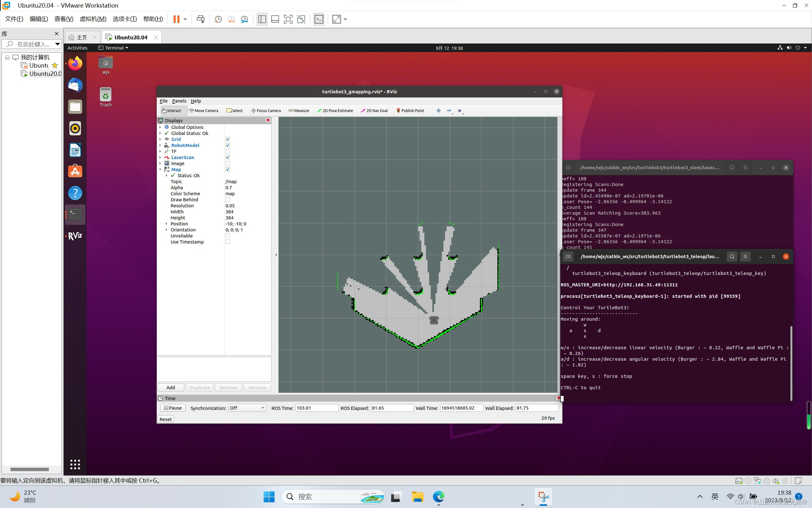Click the Alpha value 0.7 field
812x508 pixels.
point(248,187)
